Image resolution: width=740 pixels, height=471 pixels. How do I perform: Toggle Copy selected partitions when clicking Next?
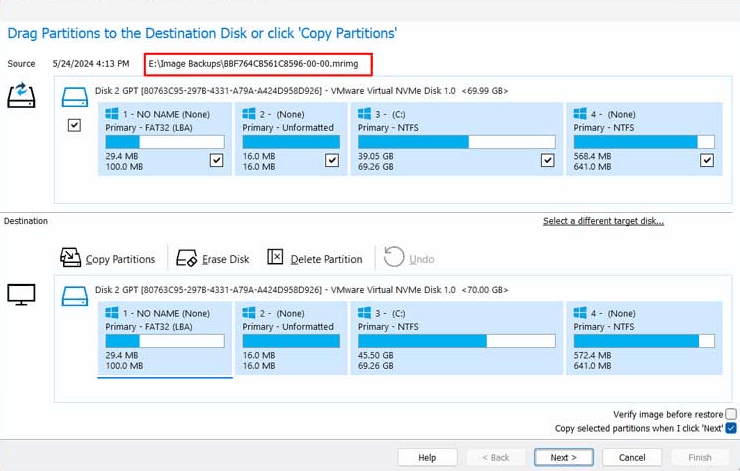(x=731, y=428)
